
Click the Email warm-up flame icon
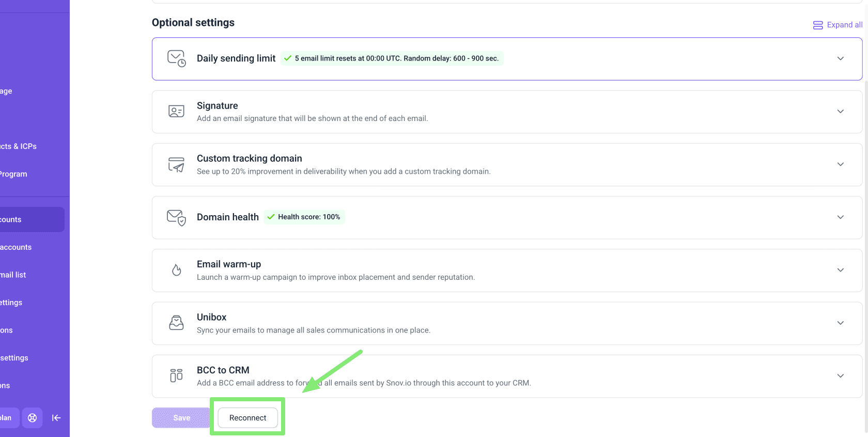click(x=176, y=270)
